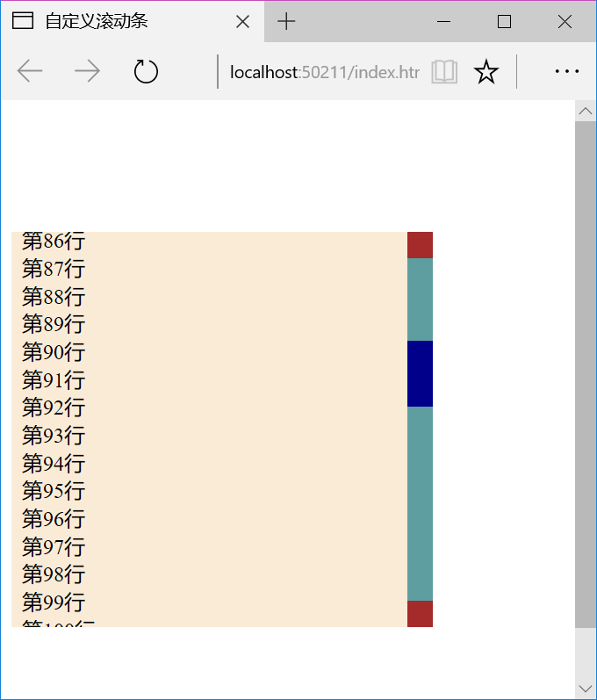Screen dimensions: 597x700
Task: Click the text 第92行
Action: click(54, 408)
